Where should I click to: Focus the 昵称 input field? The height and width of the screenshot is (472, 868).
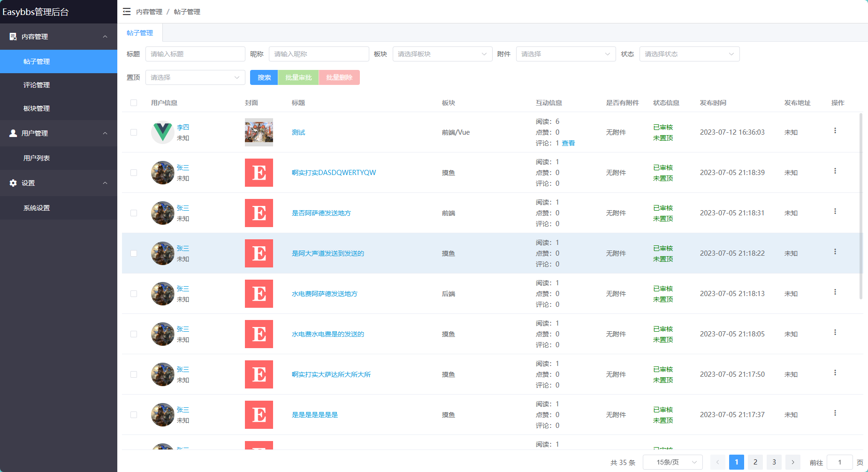319,54
